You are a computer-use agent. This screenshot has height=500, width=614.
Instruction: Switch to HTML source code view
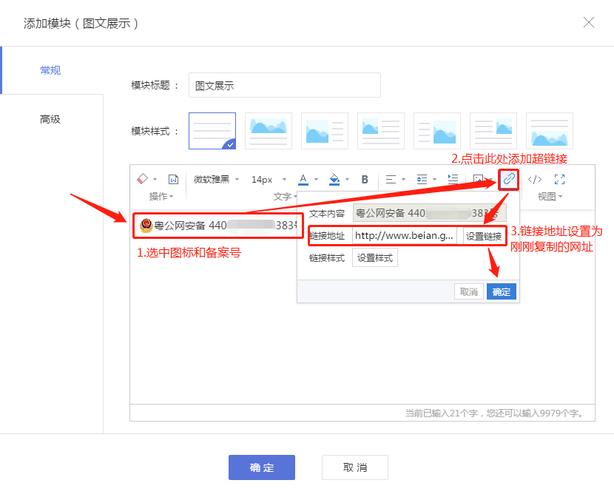[535, 179]
